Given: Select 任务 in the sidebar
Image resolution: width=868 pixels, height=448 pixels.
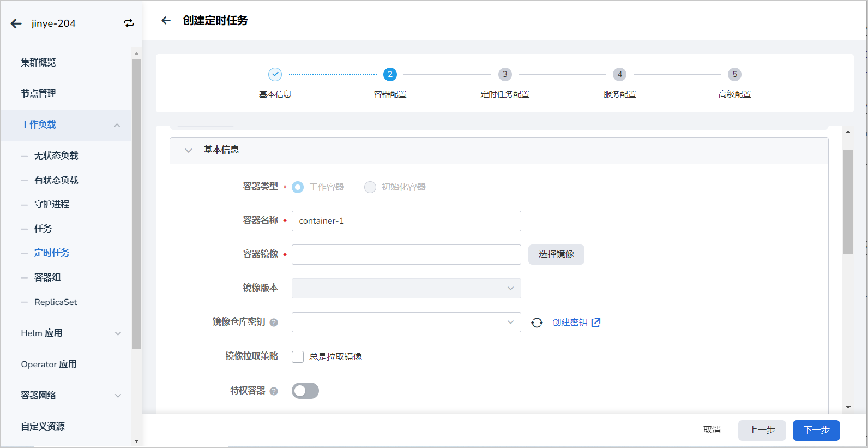Looking at the screenshot, I should [x=43, y=229].
